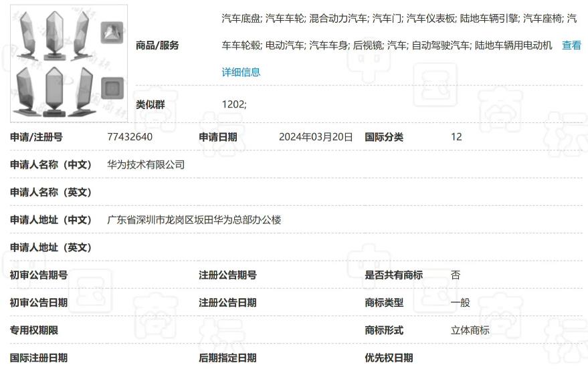Image resolution: width=588 pixels, height=369 pixels.
Task: Click the 申请人名称（英文）label
Action: pos(51,192)
